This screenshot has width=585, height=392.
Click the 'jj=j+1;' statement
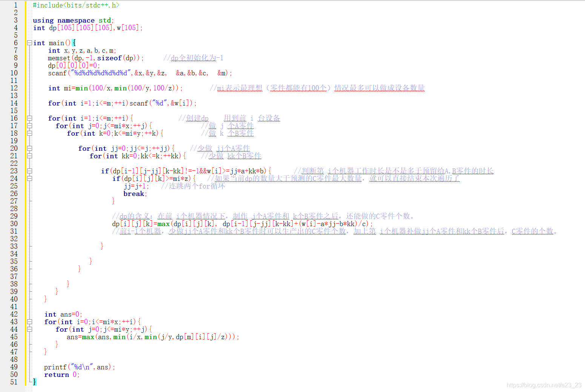137,186
